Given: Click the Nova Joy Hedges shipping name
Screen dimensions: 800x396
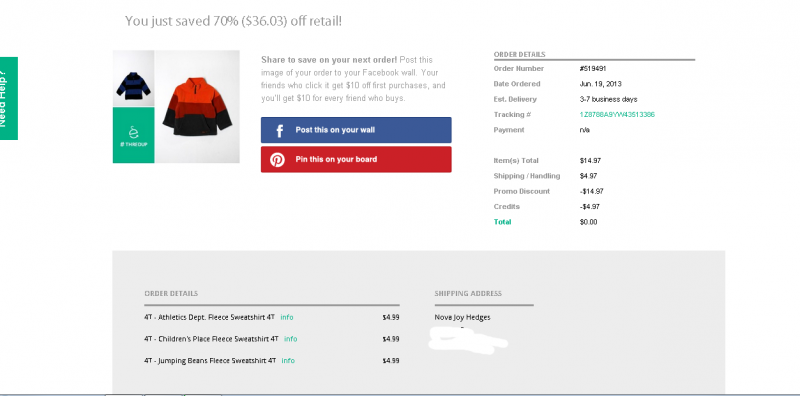Looking at the screenshot, I should pyautogui.click(x=462, y=317).
